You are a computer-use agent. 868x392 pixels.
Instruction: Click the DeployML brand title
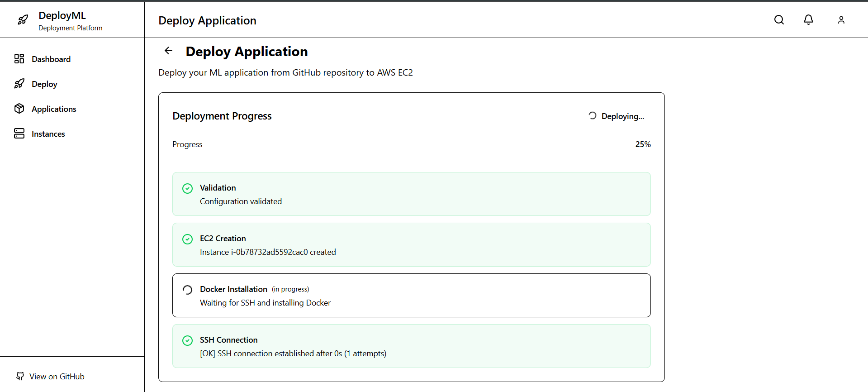(x=62, y=15)
